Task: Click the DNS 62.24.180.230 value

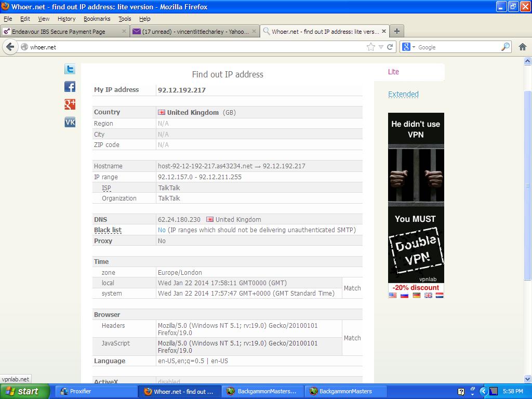Action: (x=179, y=220)
